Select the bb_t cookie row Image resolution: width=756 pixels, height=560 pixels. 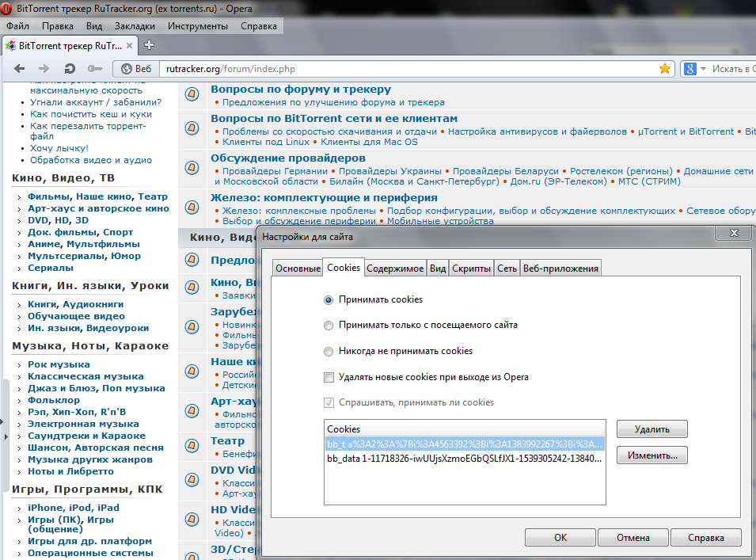click(465, 444)
